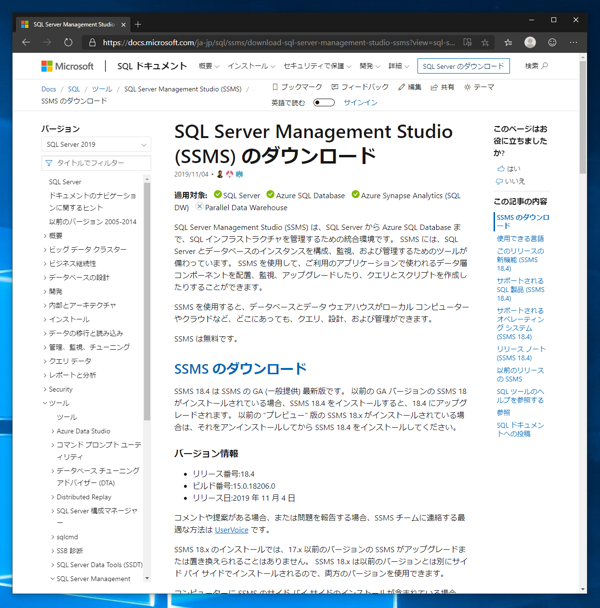Click first contributor avatar below title
The width and height of the screenshot is (600, 608).
point(220,174)
